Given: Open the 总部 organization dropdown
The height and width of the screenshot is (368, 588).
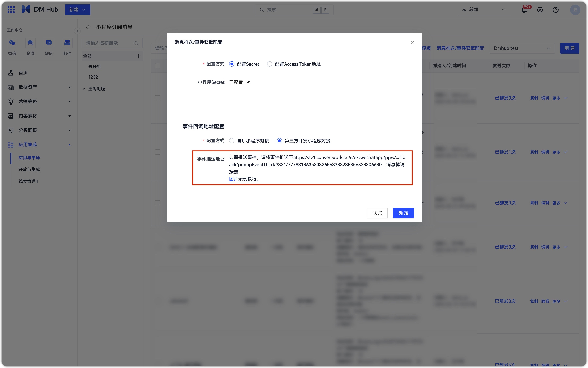Looking at the screenshot, I should click(483, 10).
